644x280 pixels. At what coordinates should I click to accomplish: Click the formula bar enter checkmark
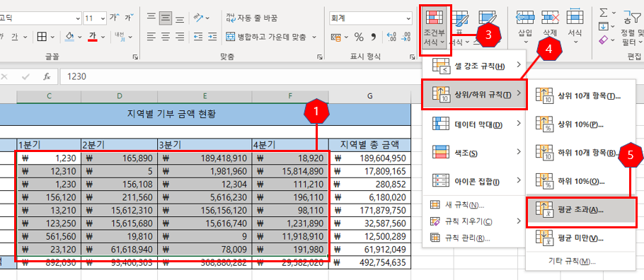[25, 76]
